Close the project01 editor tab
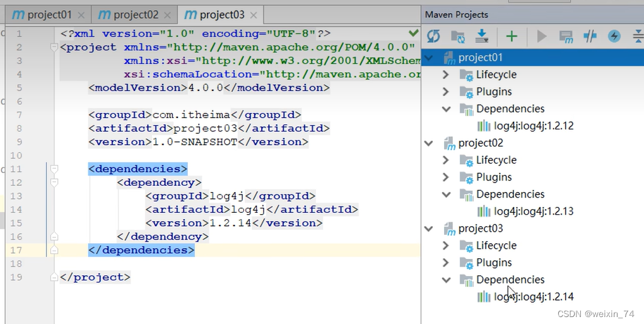Viewport: 644px width, 324px height. [81, 16]
